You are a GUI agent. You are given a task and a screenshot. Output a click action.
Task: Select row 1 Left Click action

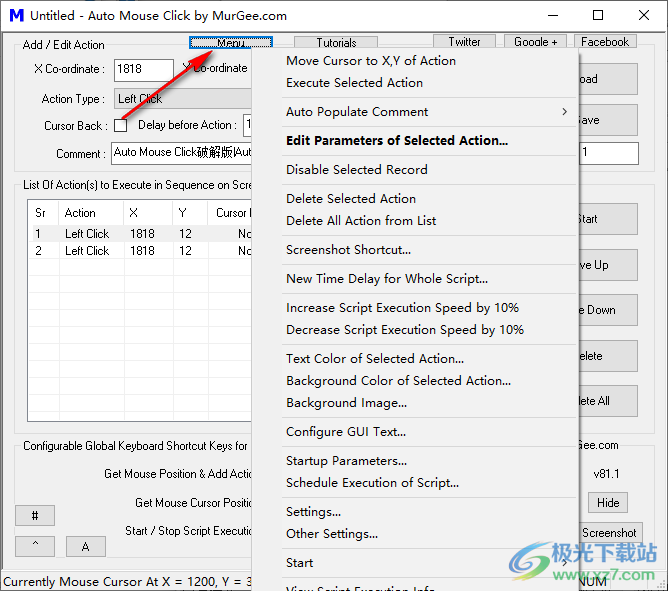coord(141,234)
